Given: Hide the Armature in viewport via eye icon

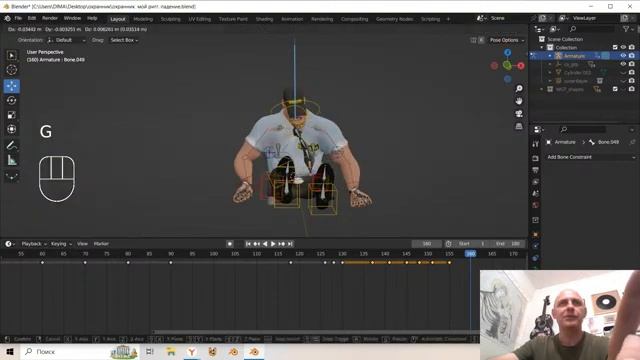Looking at the screenshot, I should coord(623,56).
